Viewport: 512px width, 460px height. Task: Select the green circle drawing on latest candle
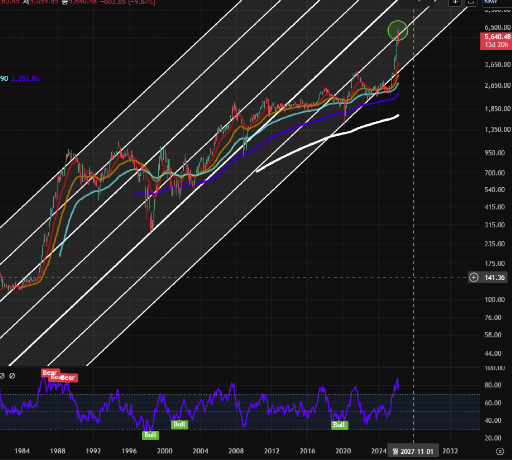pos(398,30)
